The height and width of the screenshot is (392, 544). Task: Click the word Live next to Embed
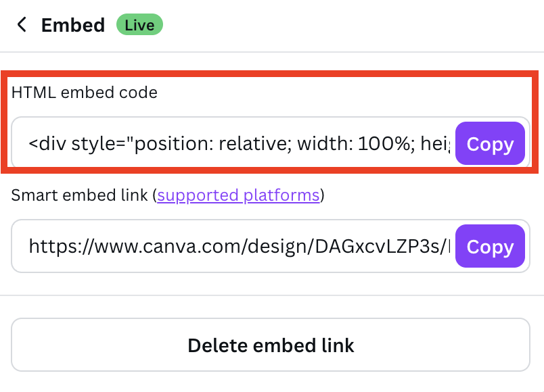point(139,26)
